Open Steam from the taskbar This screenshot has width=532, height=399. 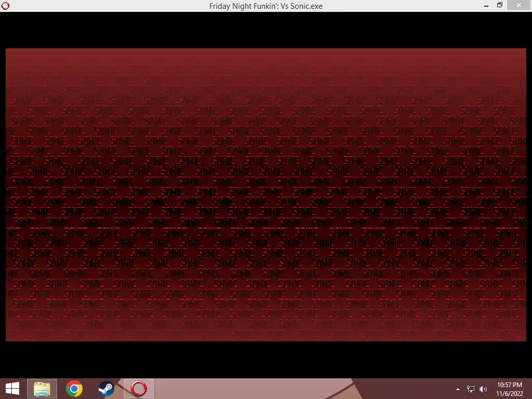point(106,389)
